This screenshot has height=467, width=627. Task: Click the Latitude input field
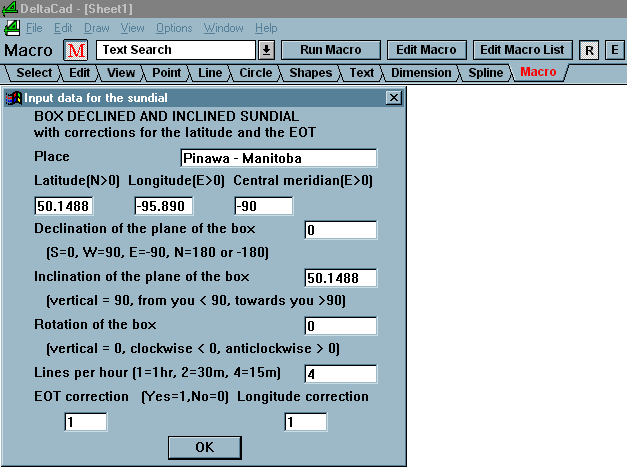click(x=63, y=206)
